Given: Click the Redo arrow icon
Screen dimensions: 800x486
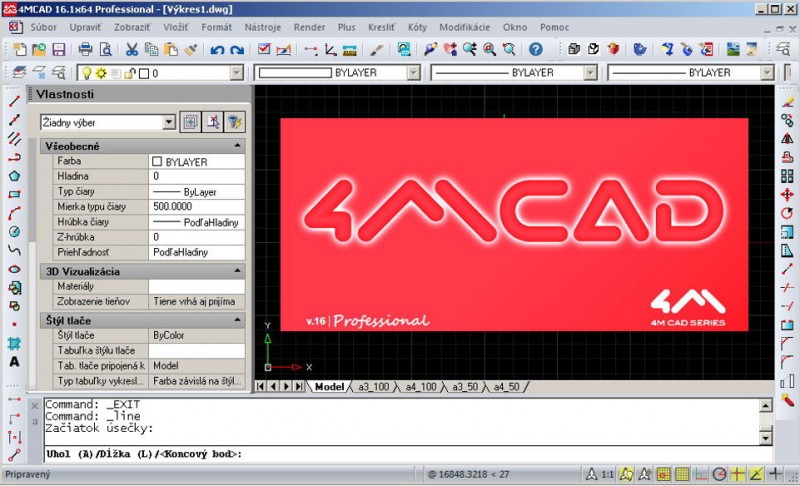Looking at the screenshot, I should (237, 49).
